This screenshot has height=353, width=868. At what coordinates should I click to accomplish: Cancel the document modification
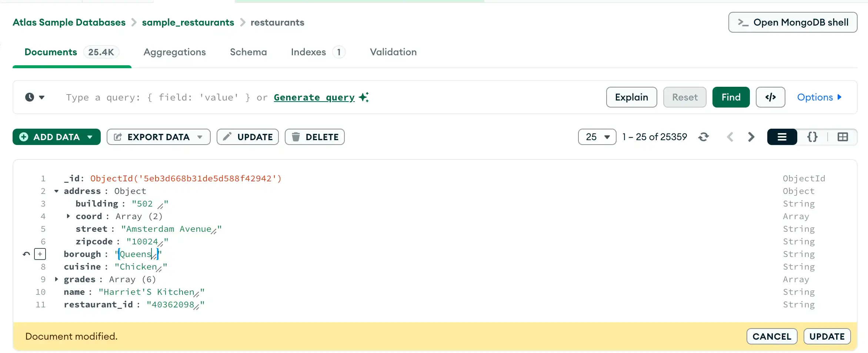click(772, 336)
